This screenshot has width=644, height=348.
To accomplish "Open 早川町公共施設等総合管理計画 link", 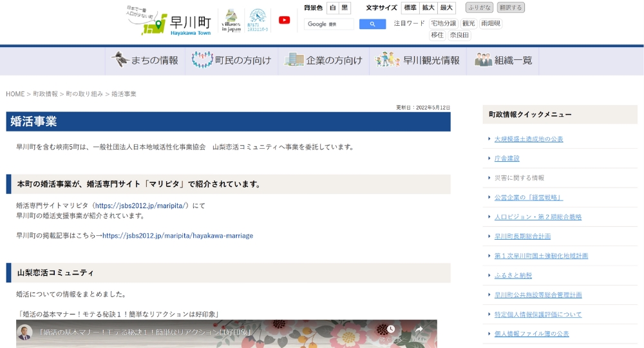I will click(x=538, y=295).
